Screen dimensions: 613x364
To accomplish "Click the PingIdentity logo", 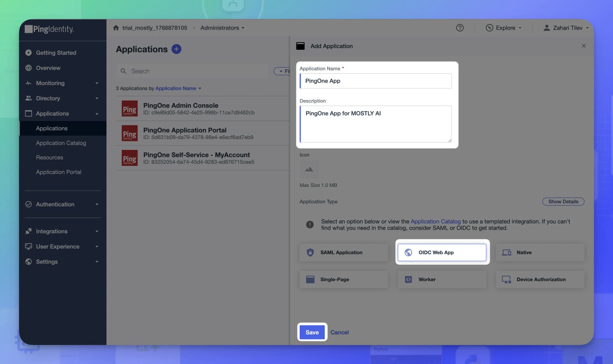I will coord(49,29).
